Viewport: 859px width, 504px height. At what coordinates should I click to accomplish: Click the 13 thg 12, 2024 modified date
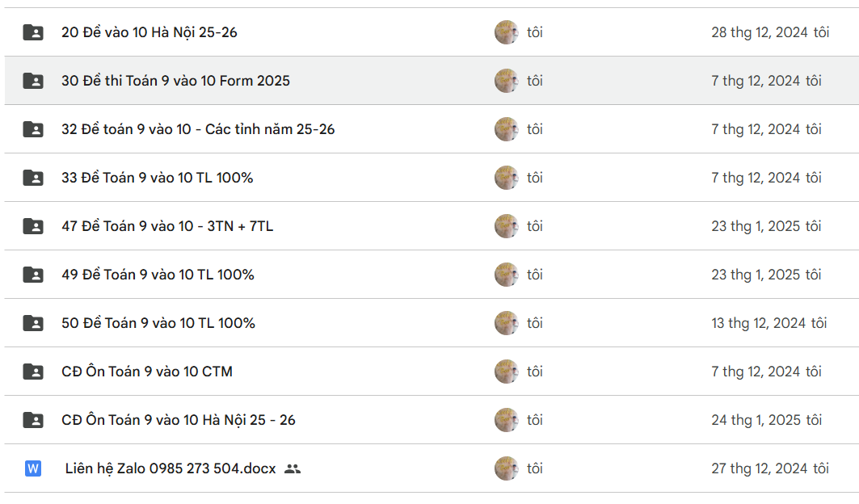tap(759, 323)
